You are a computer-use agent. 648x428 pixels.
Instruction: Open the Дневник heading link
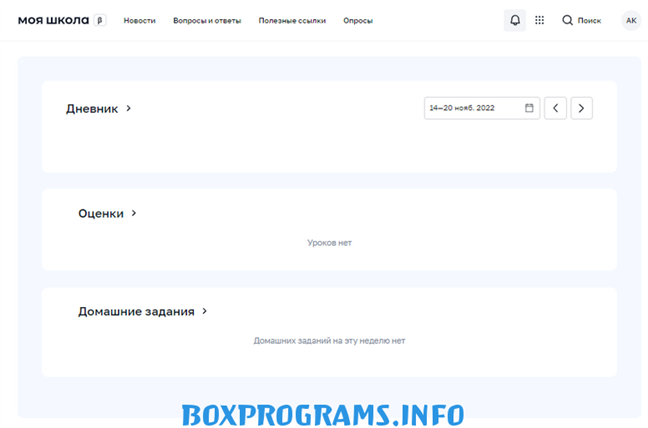[92, 108]
